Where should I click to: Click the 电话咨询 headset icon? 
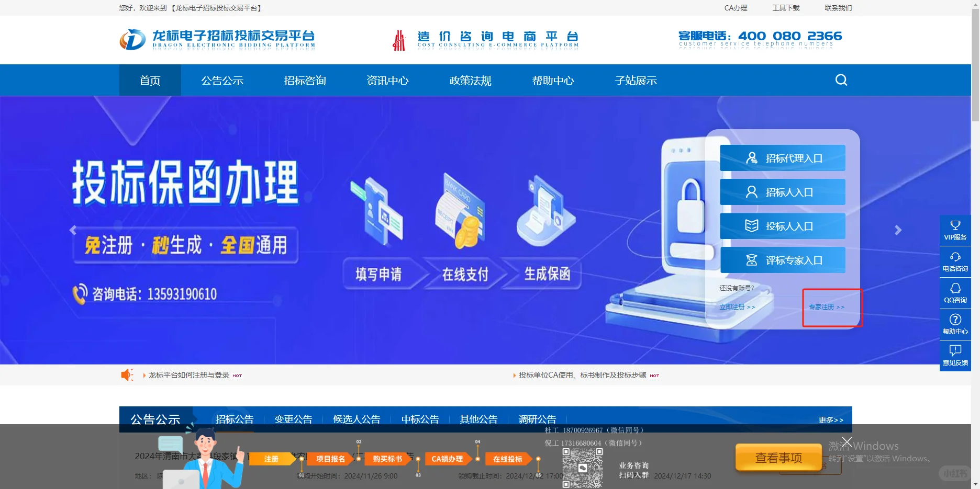click(955, 261)
